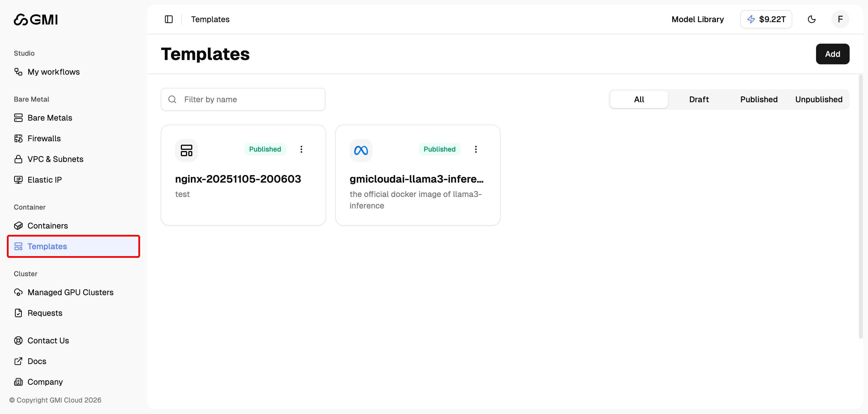Open Managed GPU Clusters
Viewport: 868px width, 414px height.
(x=70, y=292)
